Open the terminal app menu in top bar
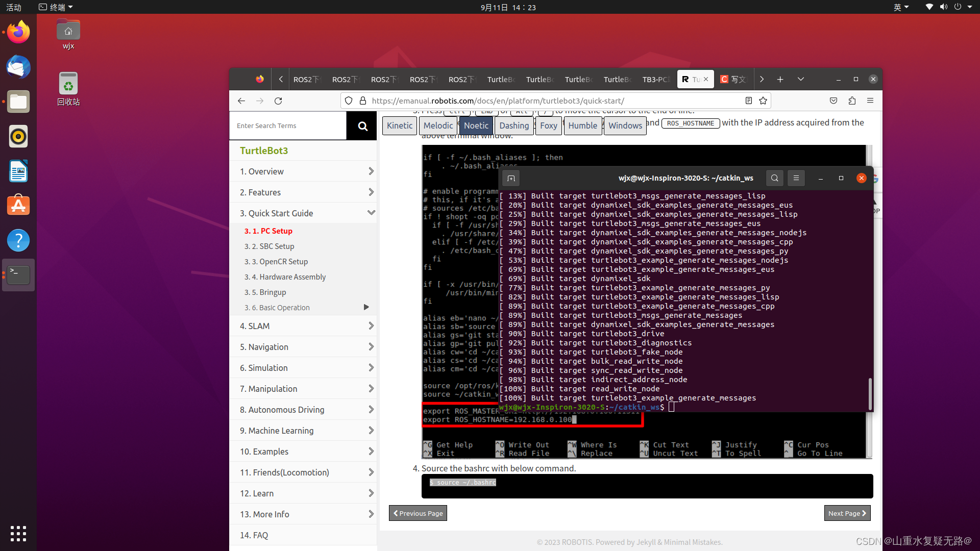980x551 pixels. coord(56,7)
